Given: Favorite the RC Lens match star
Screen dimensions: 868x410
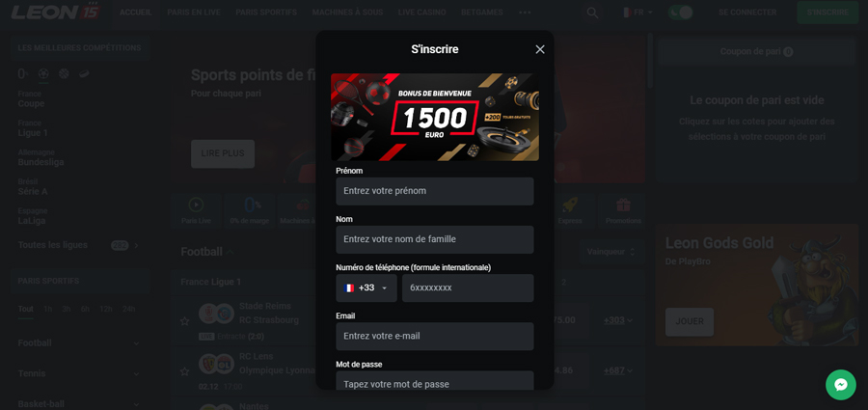Looking at the screenshot, I should (185, 371).
